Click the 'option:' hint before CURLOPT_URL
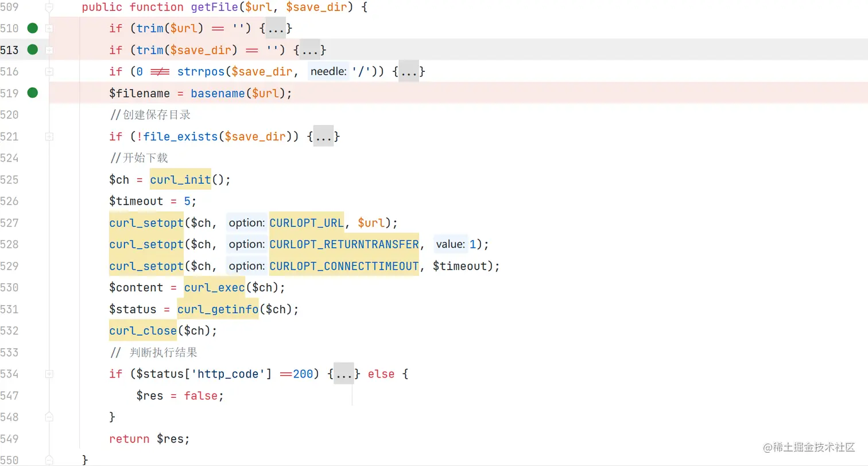The width and height of the screenshot is (868, 466). [247, 222]
